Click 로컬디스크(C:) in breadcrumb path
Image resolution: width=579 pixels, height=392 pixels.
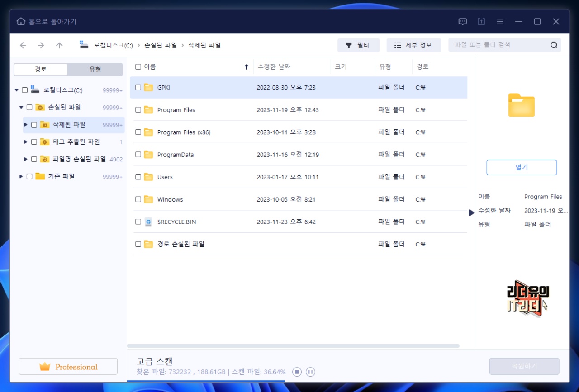click(x=114, y=45)
